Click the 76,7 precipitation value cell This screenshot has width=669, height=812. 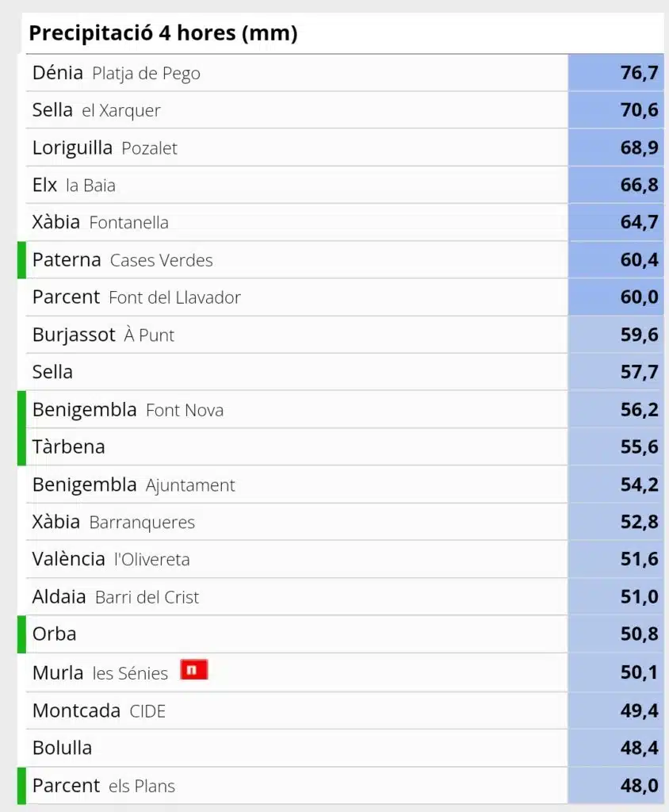click(x=616, y=73)
